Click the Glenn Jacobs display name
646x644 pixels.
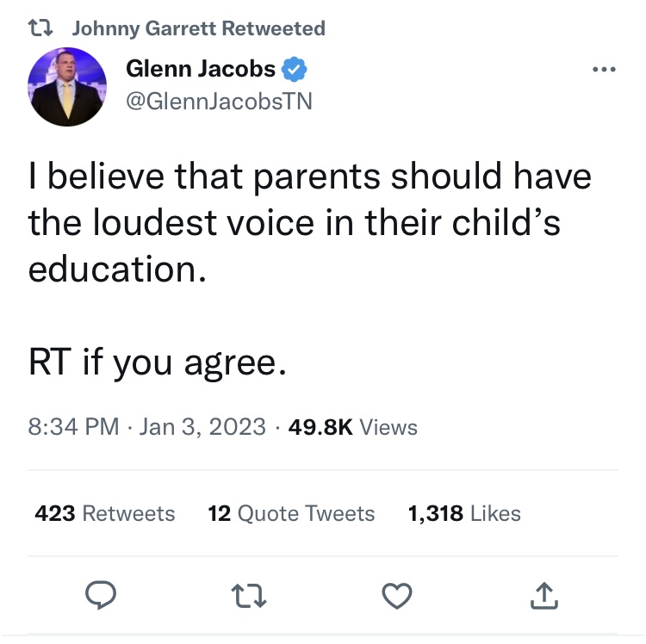[201, 69]
